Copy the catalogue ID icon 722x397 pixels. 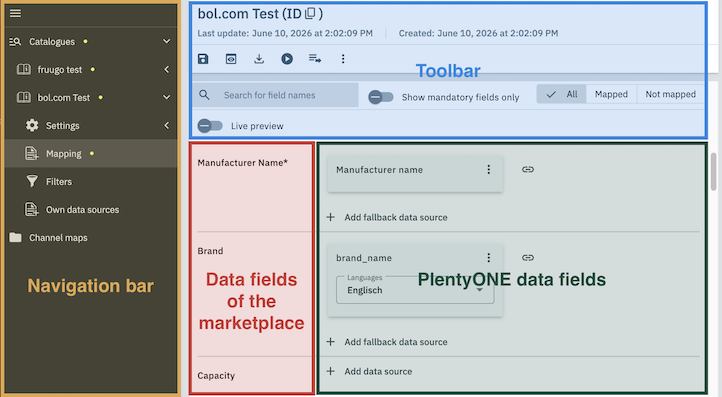pos(311,14)
